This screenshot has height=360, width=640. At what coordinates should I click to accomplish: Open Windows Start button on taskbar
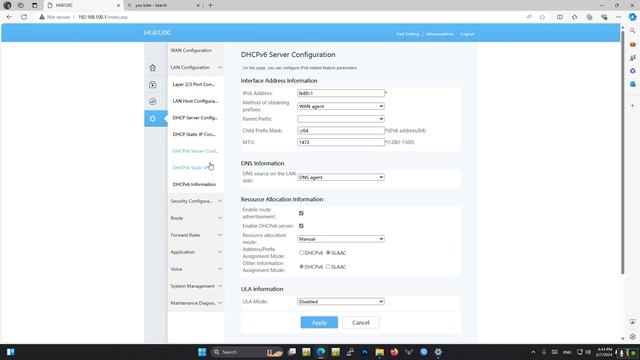click(x=202, y=352)
